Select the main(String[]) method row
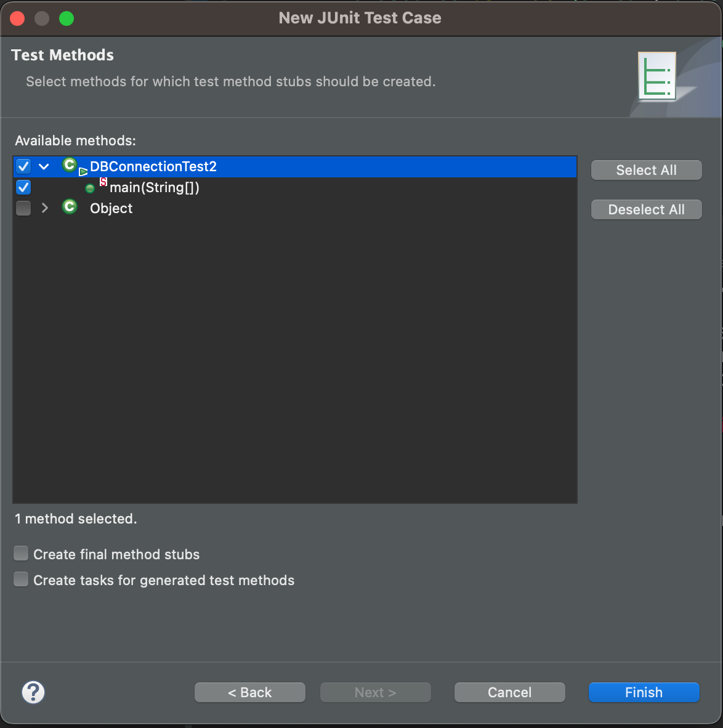723x728 pixels. coord(295,187)
